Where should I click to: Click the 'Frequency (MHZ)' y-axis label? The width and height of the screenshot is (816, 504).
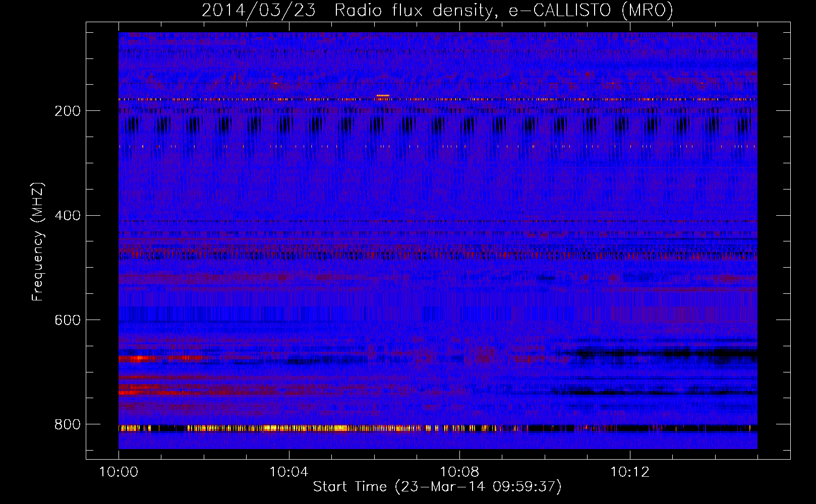[38, 242]
